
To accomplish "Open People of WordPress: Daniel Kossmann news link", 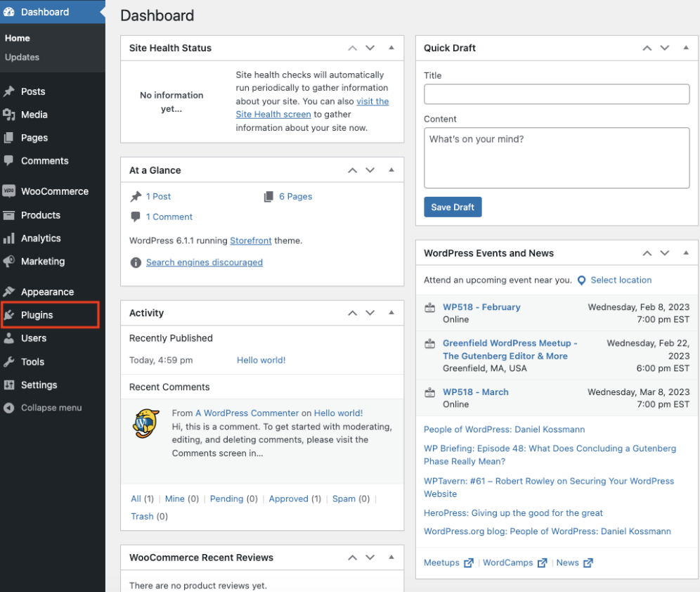I will 504,430.
